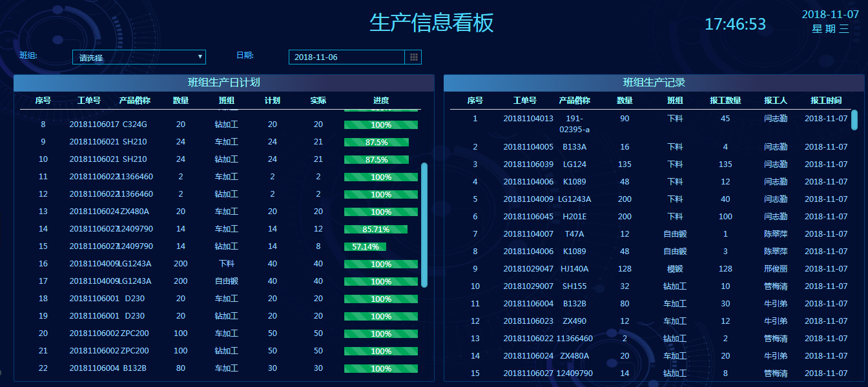Select work order 20181106017 in daily plan
Viewport: 868px width, 387px height.
point(94,124)
